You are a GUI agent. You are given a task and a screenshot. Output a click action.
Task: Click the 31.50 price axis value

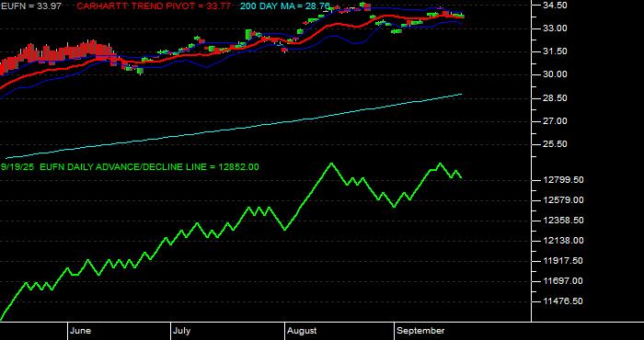coord(556,51)
